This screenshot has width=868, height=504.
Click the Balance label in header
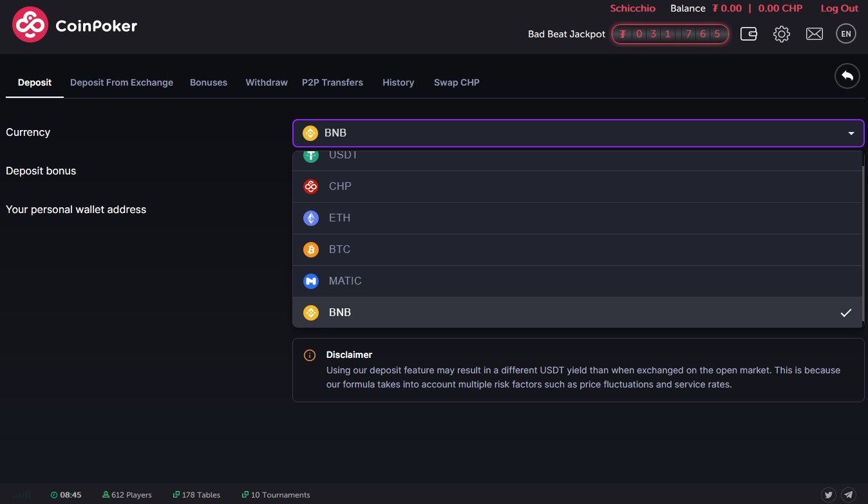688,8
